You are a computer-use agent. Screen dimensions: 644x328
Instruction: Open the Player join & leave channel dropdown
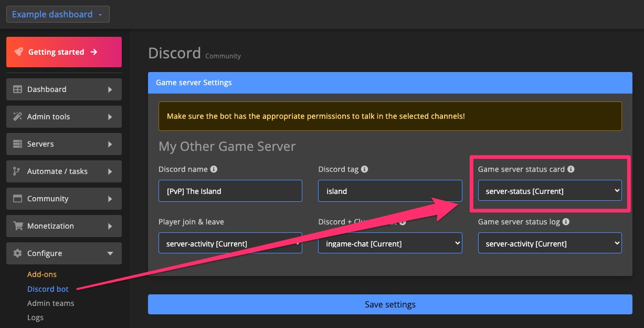click(x=230, y=243)
